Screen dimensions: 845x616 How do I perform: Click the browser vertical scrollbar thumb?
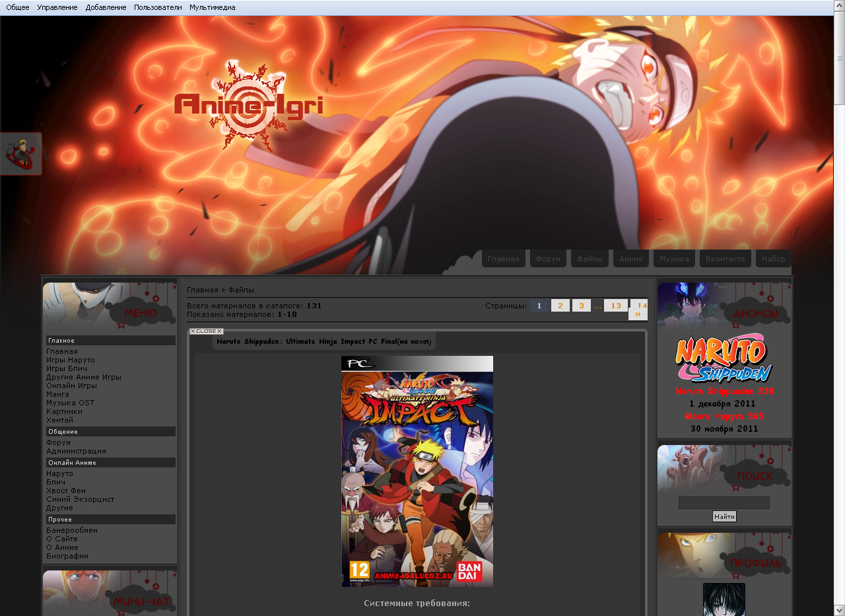coord(839,58)
